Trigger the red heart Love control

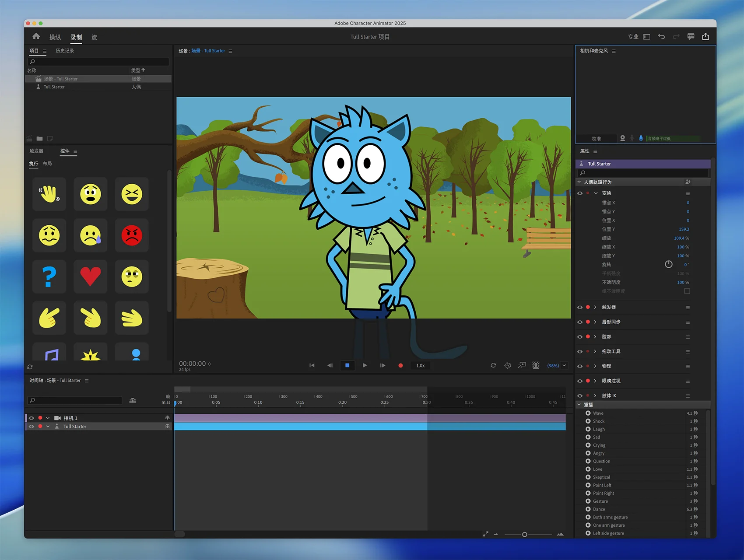click(91, 276)
